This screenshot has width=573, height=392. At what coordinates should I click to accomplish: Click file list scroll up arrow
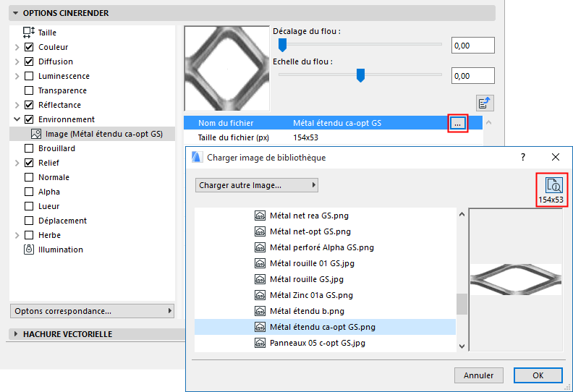point(462,215)
